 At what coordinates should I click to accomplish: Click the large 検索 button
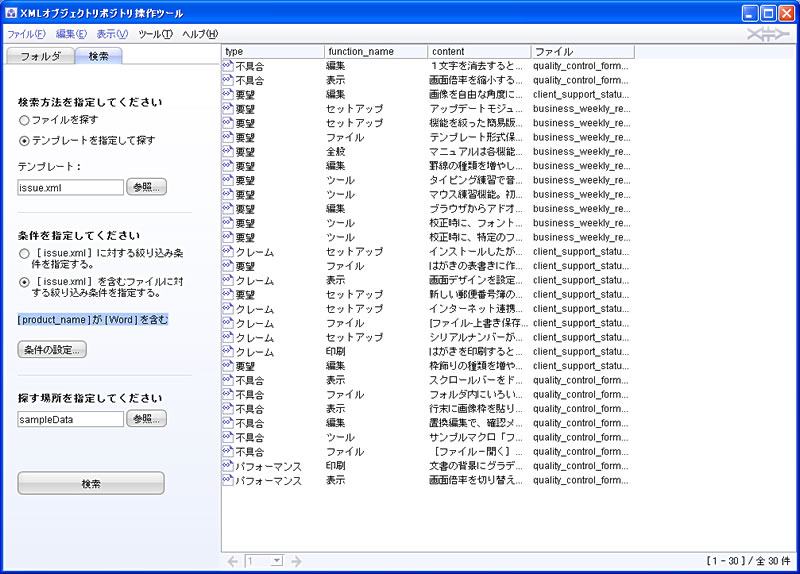pos(91,483)
